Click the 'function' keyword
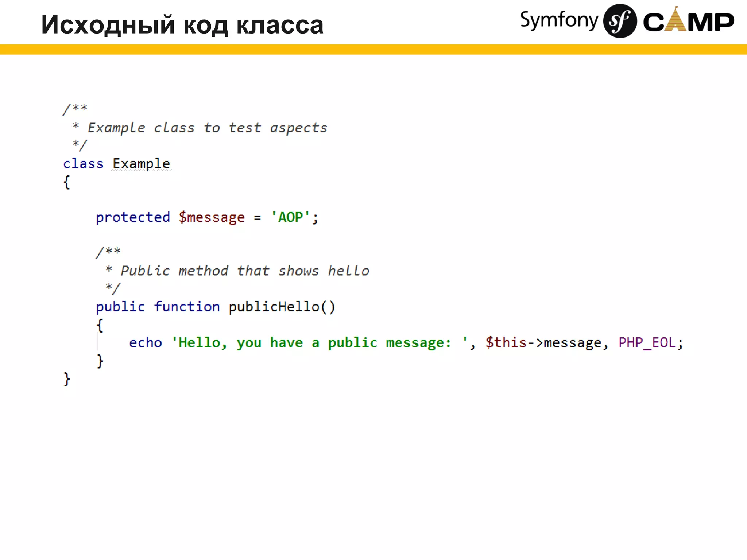 point(187,307)
